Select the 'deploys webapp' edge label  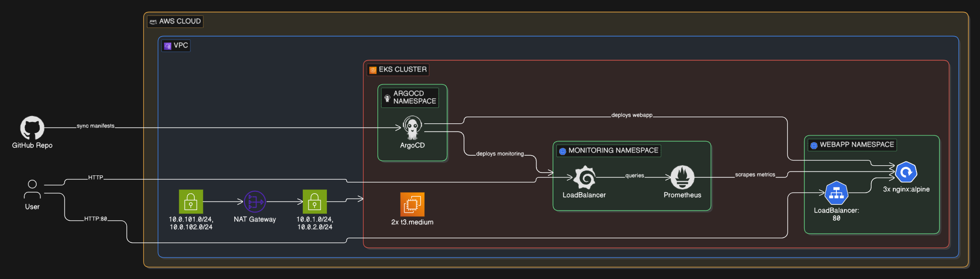[x=631, y=115]
